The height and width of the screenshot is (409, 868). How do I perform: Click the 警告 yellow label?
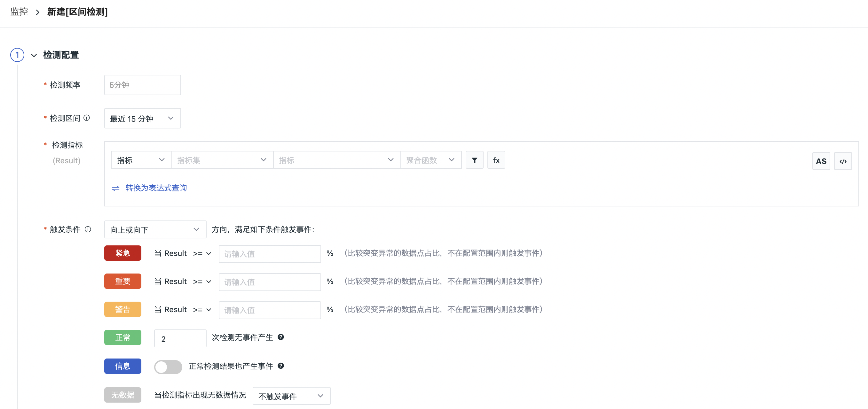[123, 309]
